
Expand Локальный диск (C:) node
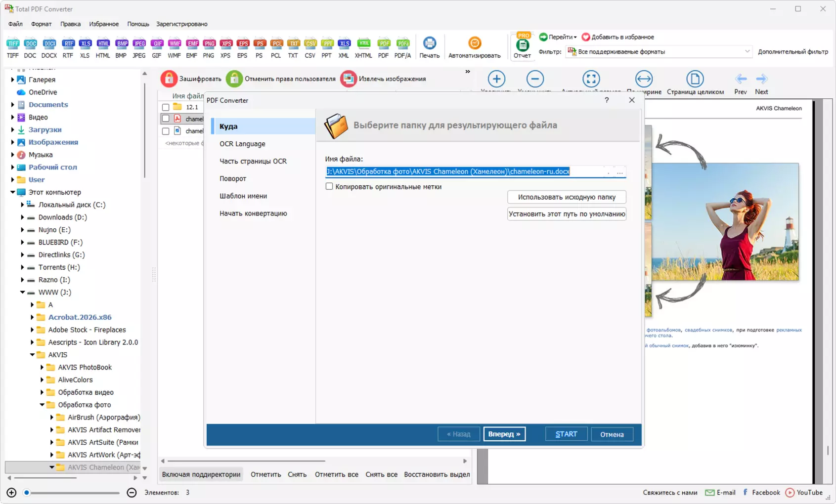click(22, 205)
